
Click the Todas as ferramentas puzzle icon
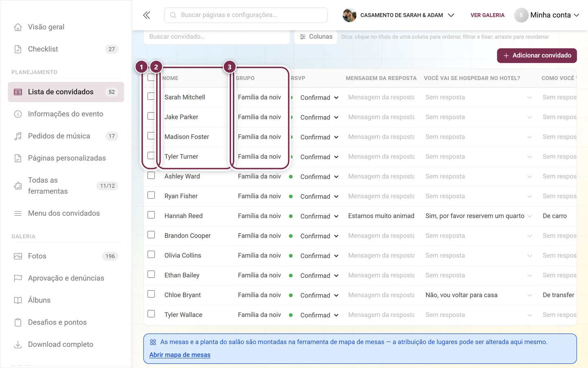pyautogui.click(x=18, y=186)
